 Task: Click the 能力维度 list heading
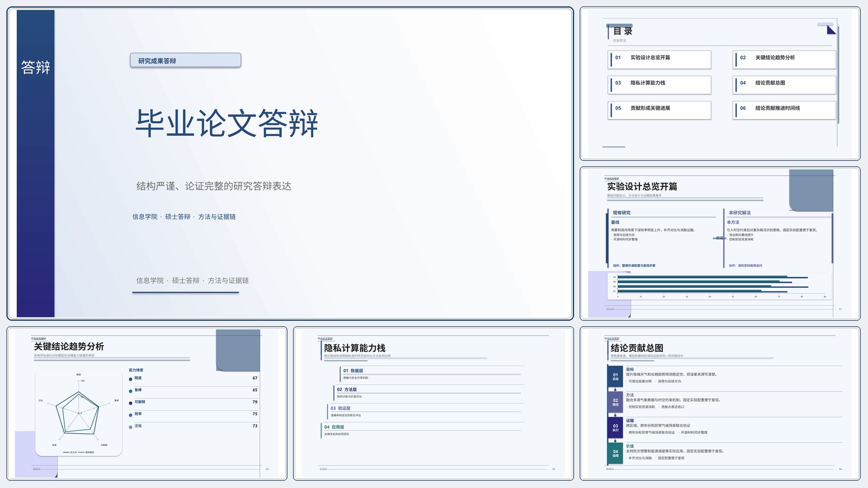point(136,370)
